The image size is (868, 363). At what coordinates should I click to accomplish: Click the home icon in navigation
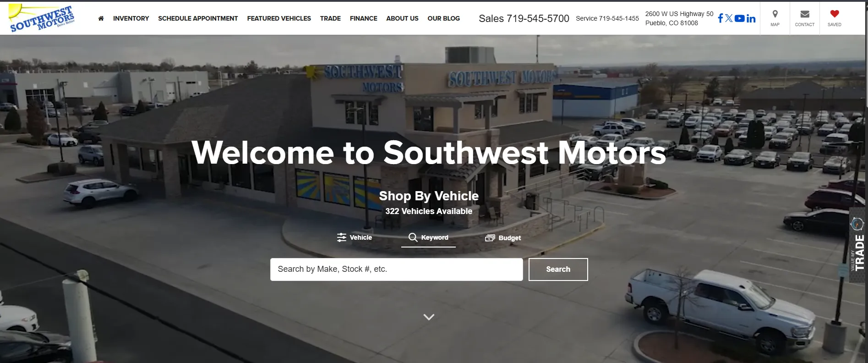click(x=101, y=18)
